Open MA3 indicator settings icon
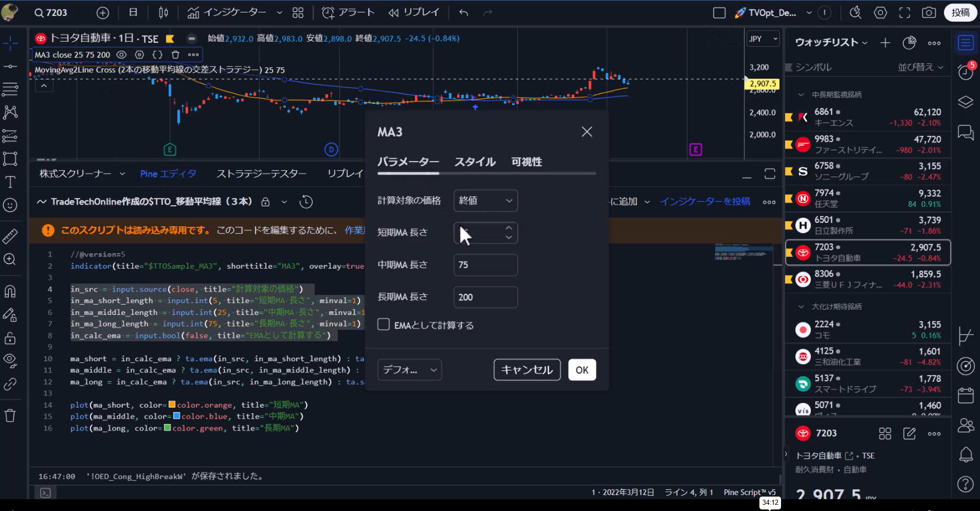This screenshot has height=511, width=980. tap(139, 55)
